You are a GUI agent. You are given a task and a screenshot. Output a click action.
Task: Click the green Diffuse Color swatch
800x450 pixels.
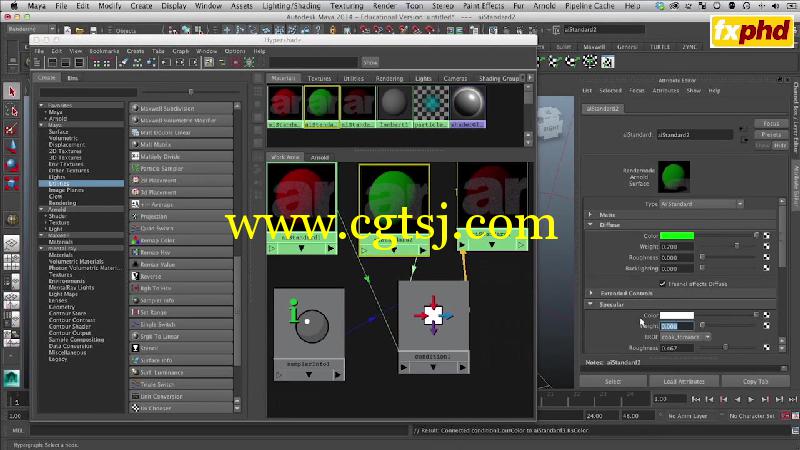click(x=677, y=236)
